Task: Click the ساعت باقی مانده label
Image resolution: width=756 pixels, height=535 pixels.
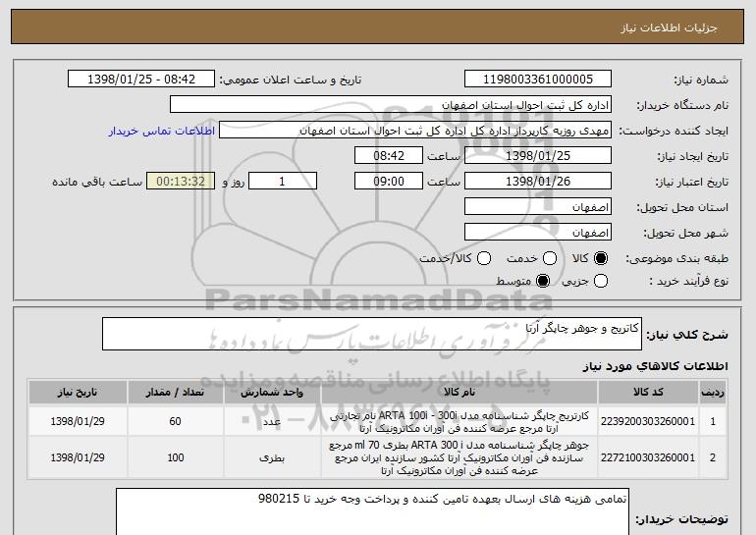Action: 97,182
